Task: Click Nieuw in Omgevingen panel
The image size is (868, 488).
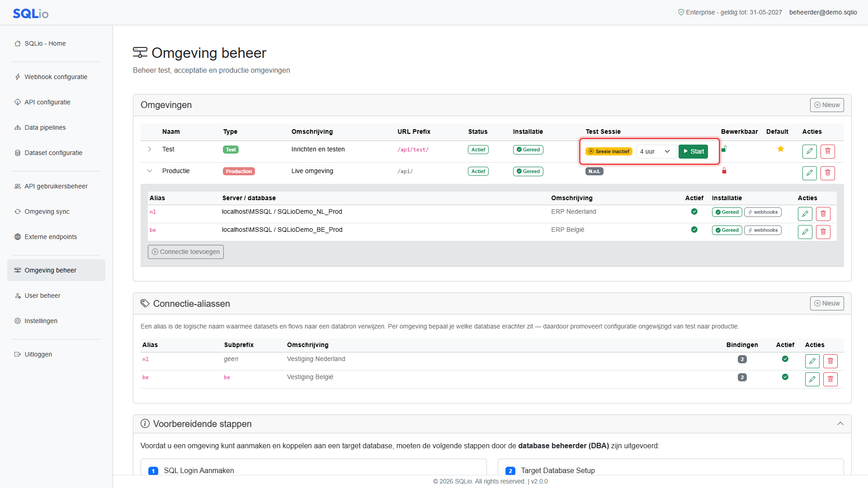Action: [826, 105]
